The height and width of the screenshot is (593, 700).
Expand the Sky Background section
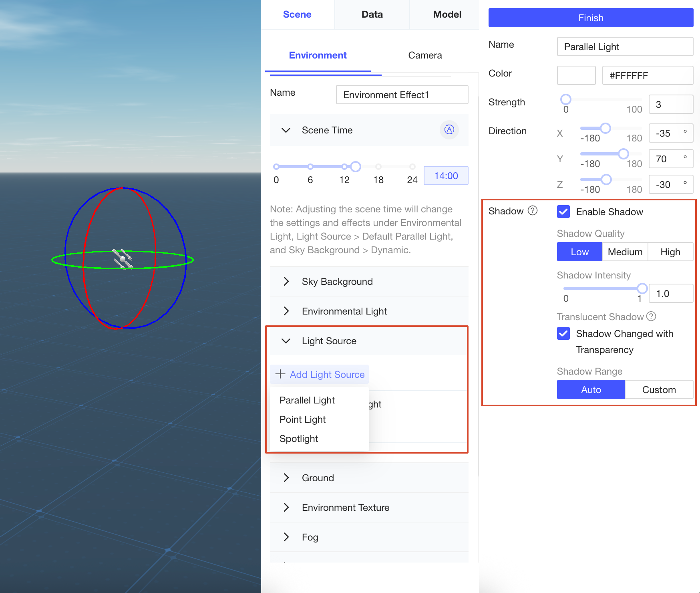pyautogui.click(x=369, y=281)
